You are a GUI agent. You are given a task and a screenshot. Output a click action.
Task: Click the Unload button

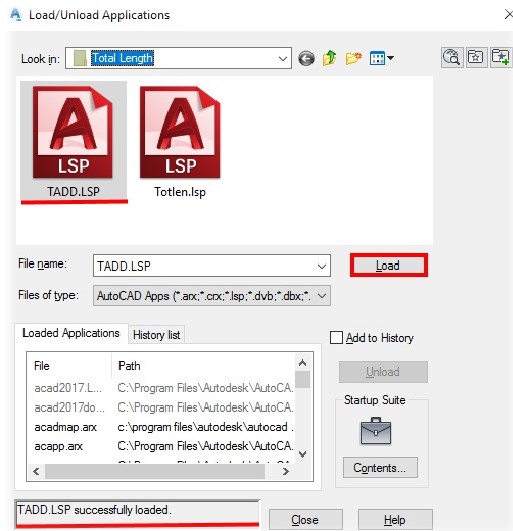(383, 372)
